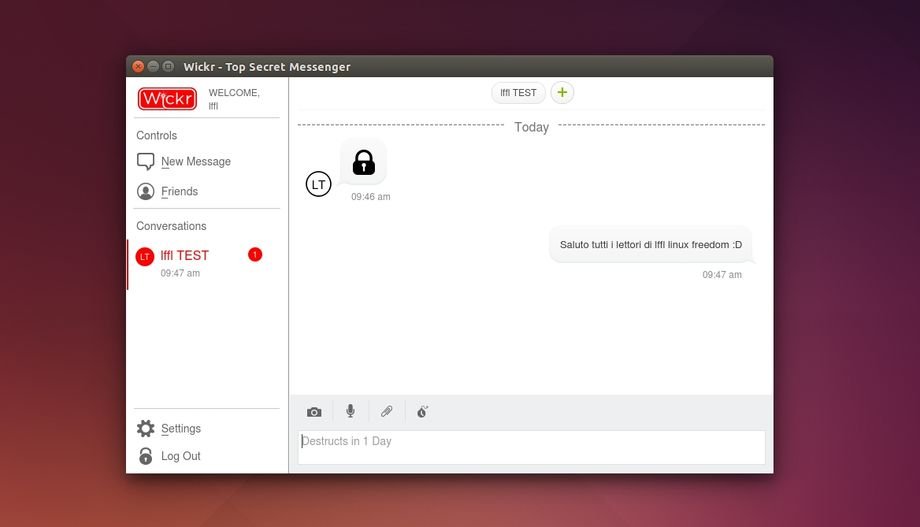Click the Wickr - Top Secret Messenger title bar

pyautogui.click(x=449, y=66)
